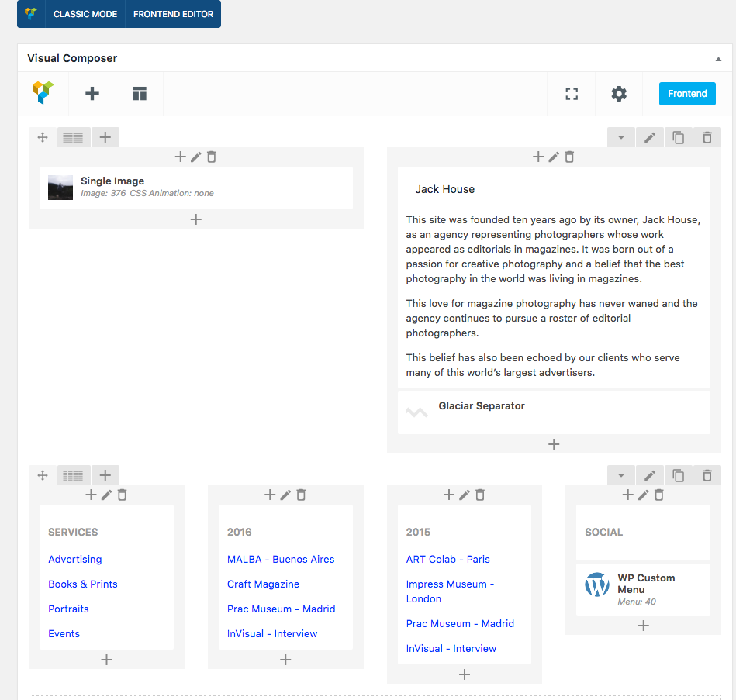The image size is (736, 700).
Task: Edit the Services column
Action: coord(106,495)
